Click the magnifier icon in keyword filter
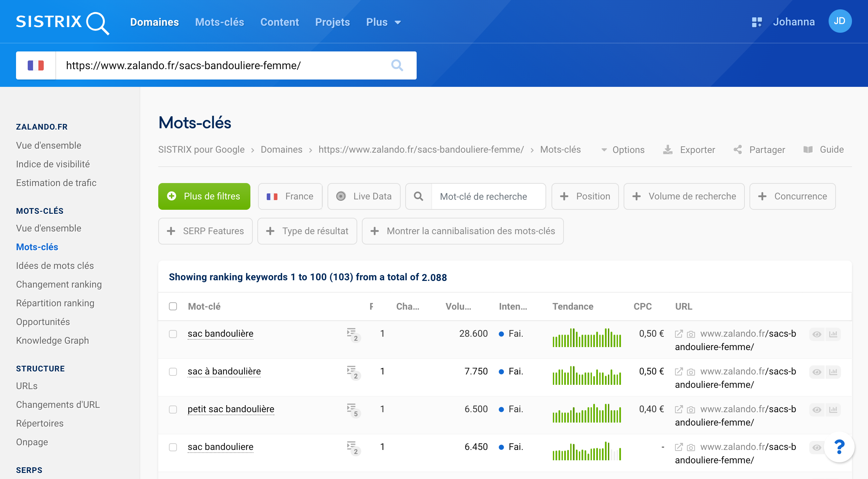 coord(419,196)
